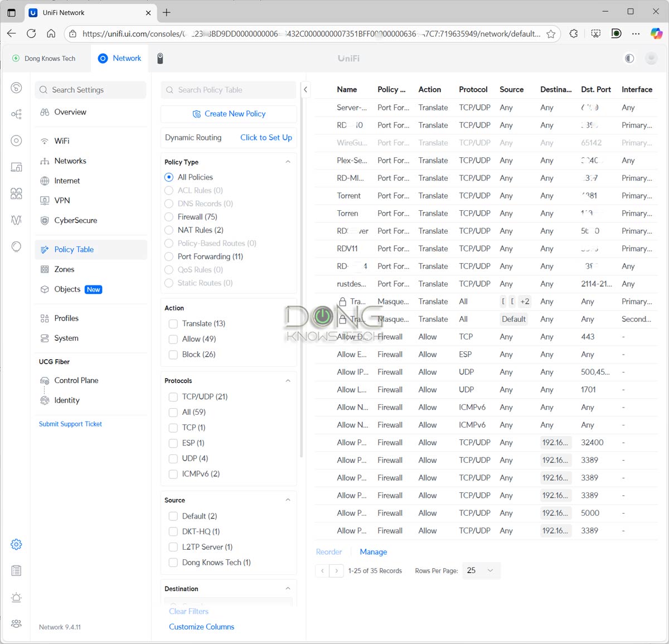Click the browser Home icon
Image resolution: width=669 pixels, height=644 pixels.
click(51, 33)
